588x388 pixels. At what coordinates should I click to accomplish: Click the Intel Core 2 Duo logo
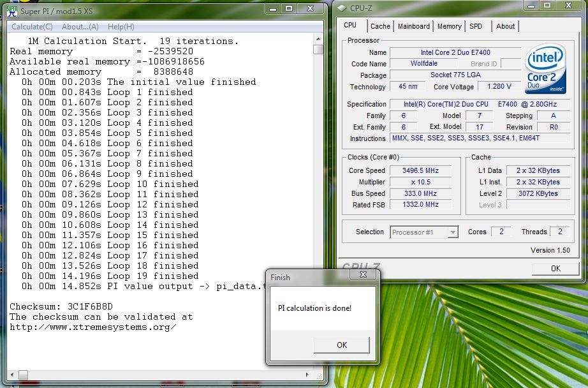546,69
